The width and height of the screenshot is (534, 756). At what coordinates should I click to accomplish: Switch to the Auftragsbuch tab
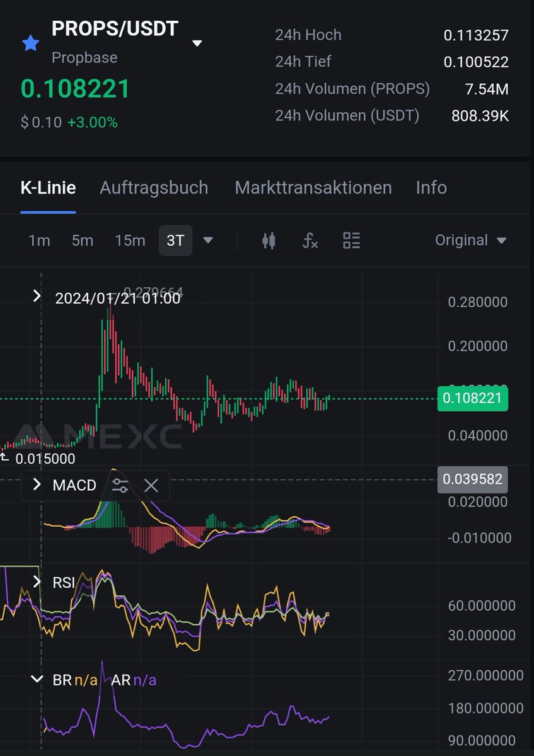(154, 187)
